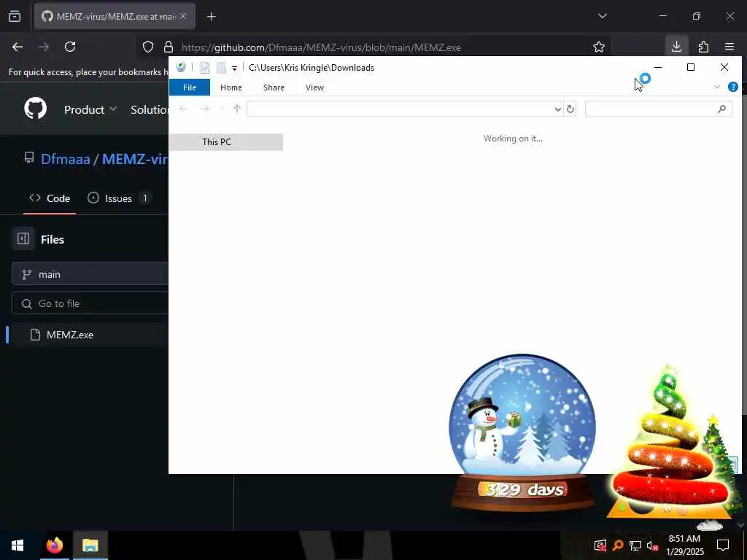Viewport: 747px width, 560px height.
Task: Click the File Explorer taskbar button
Action: click(x=90, y=545)
